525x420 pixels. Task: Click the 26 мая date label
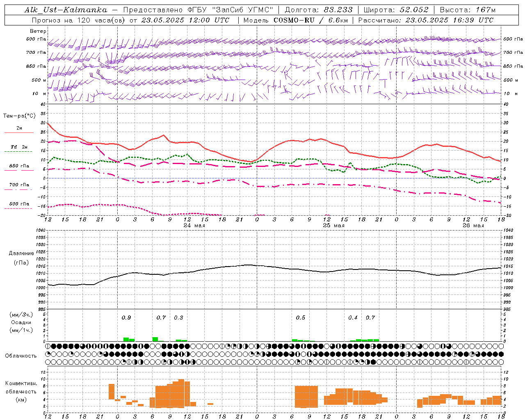coord(473,226)
